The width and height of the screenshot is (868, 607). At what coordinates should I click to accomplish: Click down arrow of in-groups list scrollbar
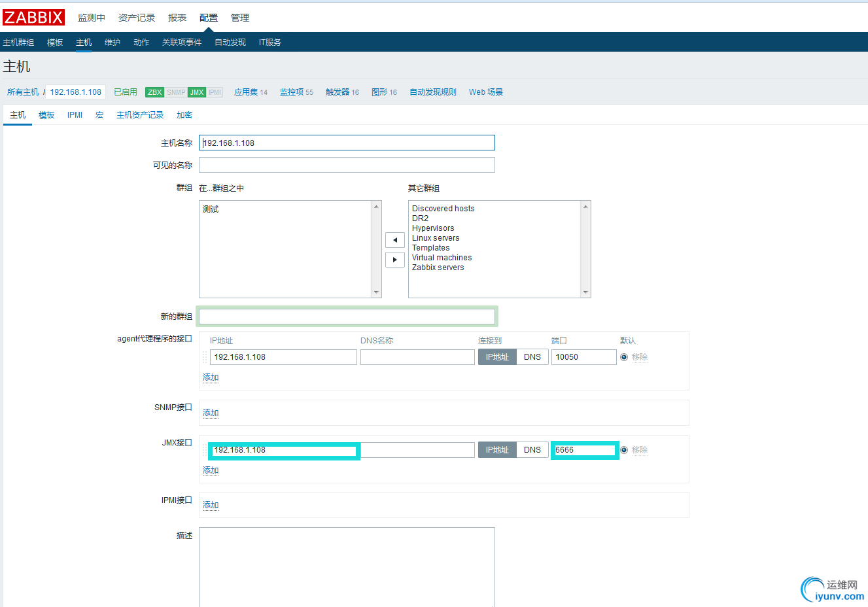point(376,292)
